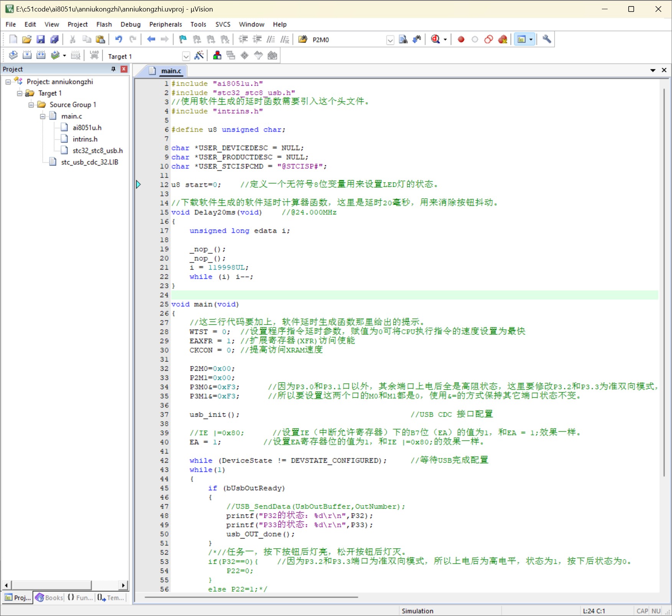Close the Project panel
Screen dimensions: 672x616
(124, 69)
